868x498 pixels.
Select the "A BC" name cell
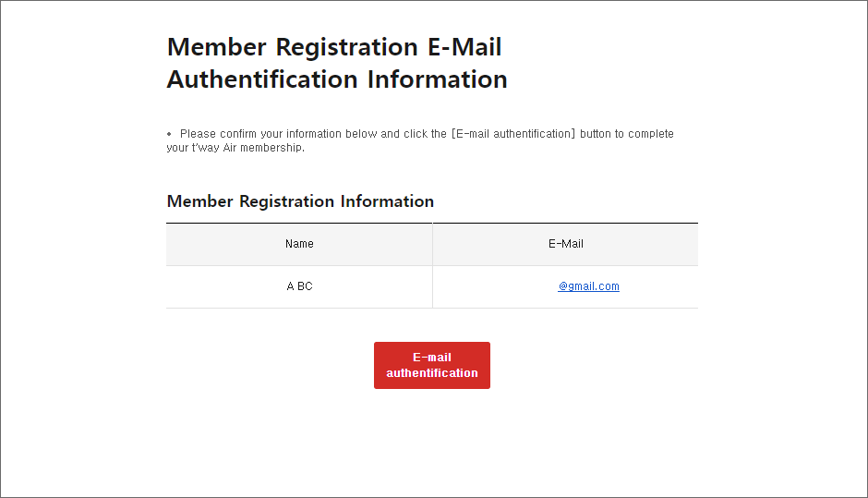(x=299, y=286)
